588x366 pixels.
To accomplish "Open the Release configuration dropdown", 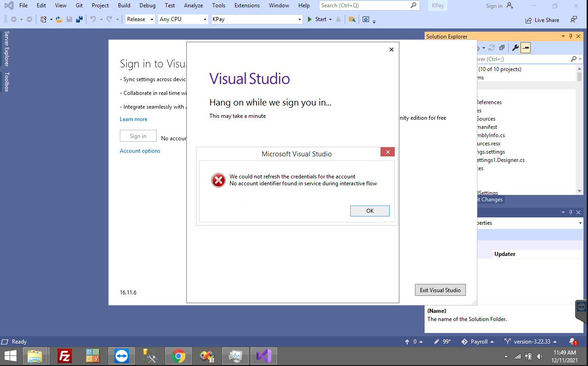I will (x=140, y=19).
